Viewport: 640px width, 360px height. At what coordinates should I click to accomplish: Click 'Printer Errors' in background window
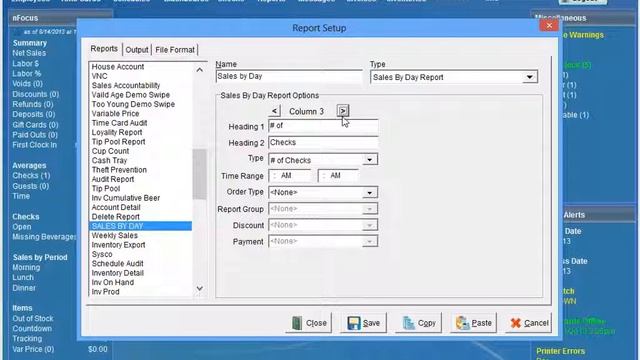coord(560,351)
